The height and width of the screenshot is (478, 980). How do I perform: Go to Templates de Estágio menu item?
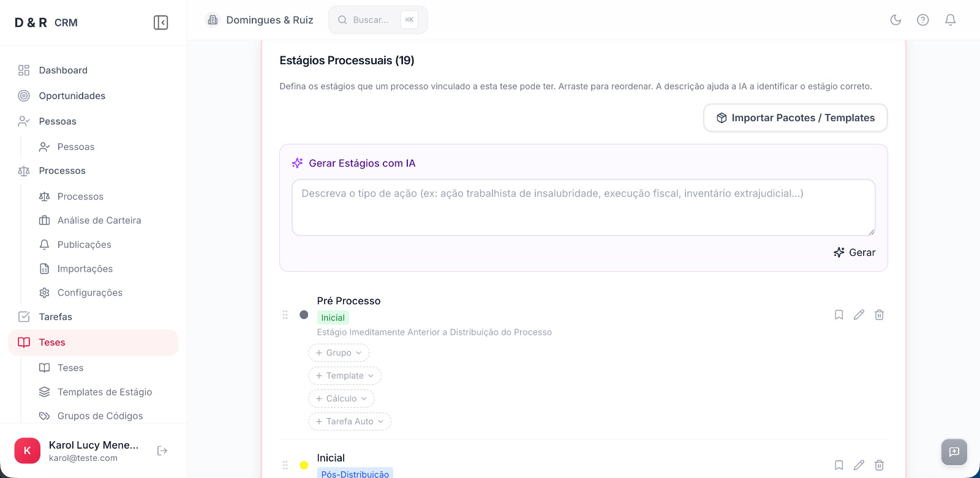coord(105,392)
